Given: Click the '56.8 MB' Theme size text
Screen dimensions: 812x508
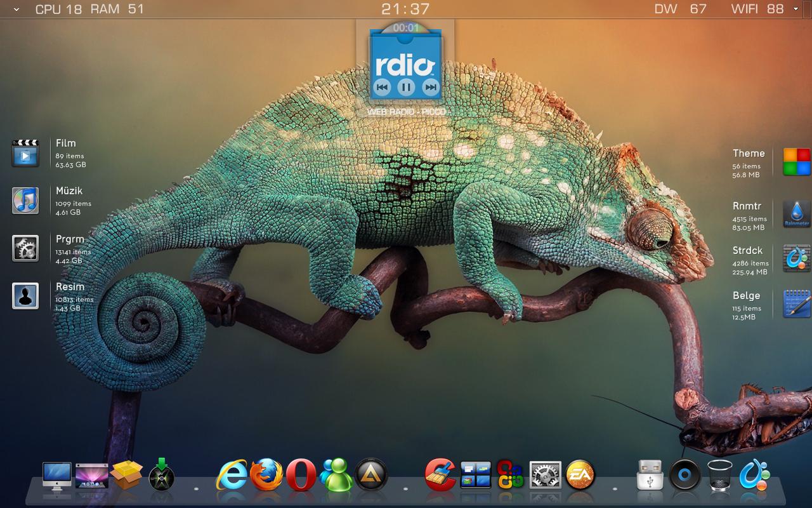Looking at the screenshot, I should point(746,175).
